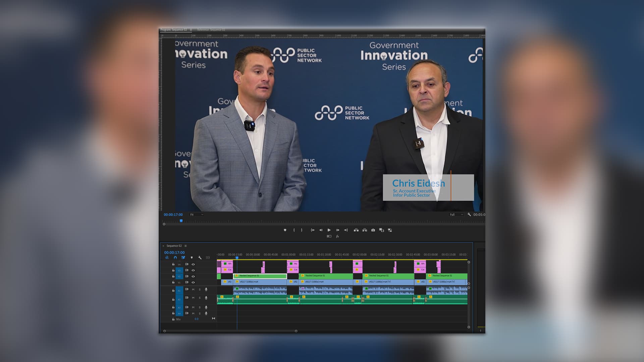Select the Program: Sequence 02 tab
Screen dimensions: 644x362
pyautogui.click(x=173, y=30)
